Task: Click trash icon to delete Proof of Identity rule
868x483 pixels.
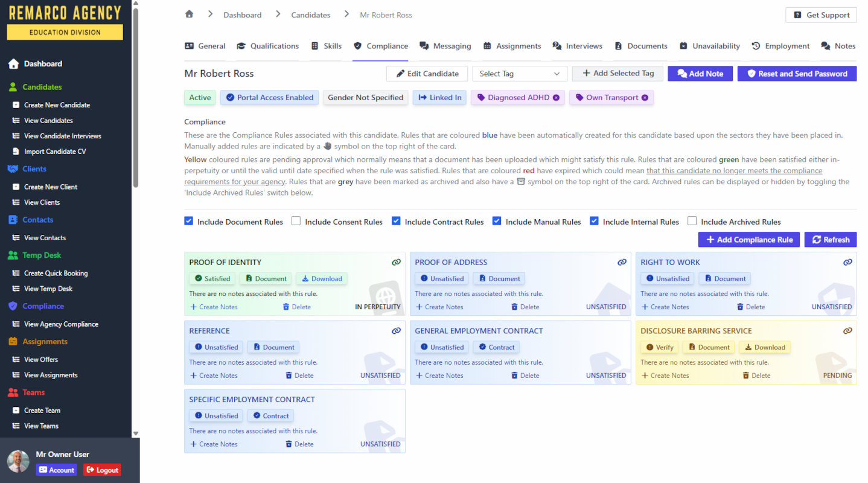Action: coord(286,307)
